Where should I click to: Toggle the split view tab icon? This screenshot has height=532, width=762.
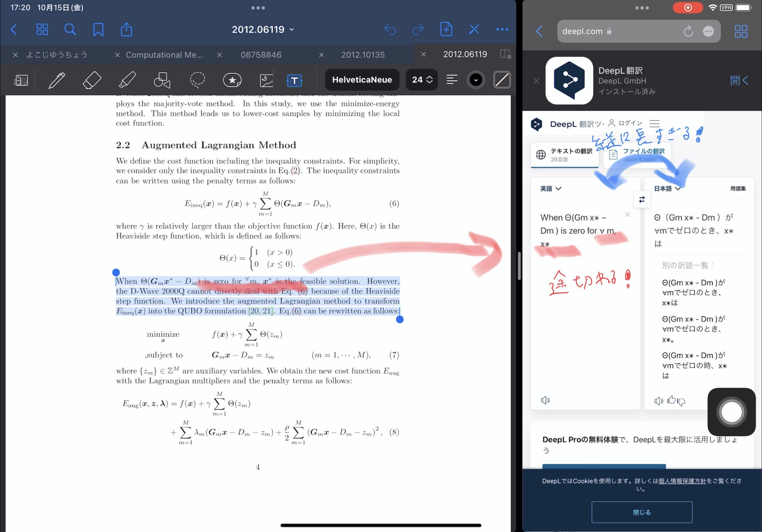point(505,54)
